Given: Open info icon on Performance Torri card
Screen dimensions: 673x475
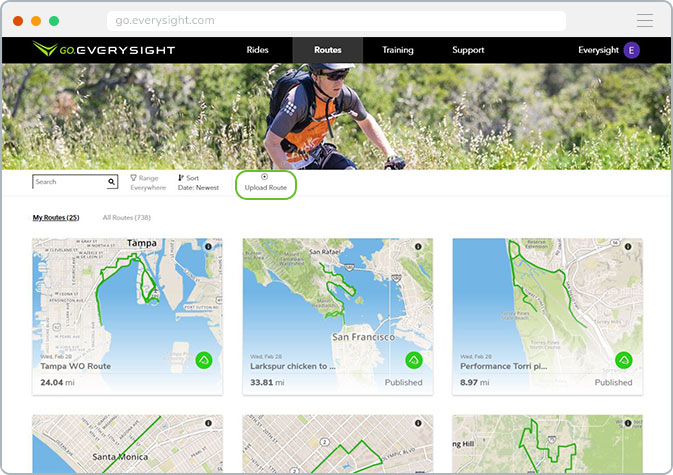Looking at the screenshot, I should point(628,247).
